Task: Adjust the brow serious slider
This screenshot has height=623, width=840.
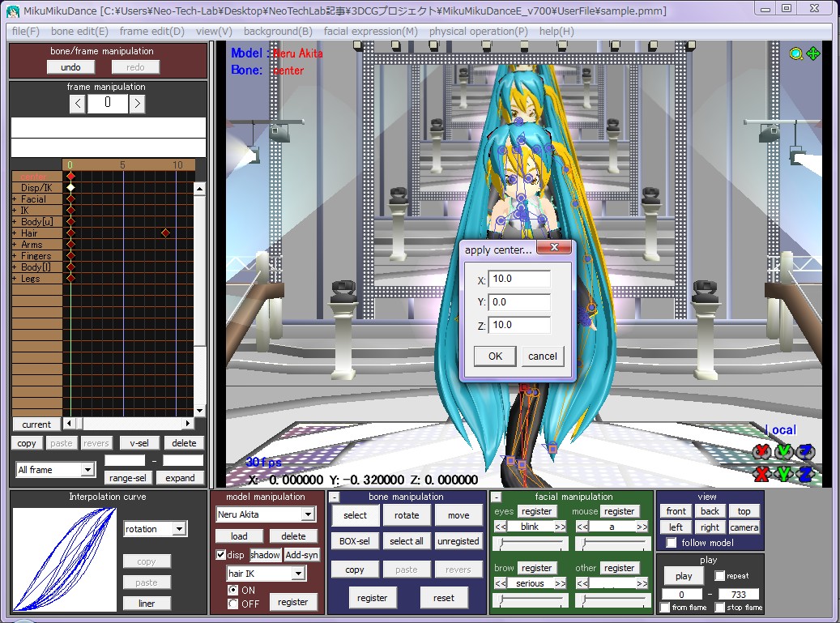Action: click(x=531, y=601)
